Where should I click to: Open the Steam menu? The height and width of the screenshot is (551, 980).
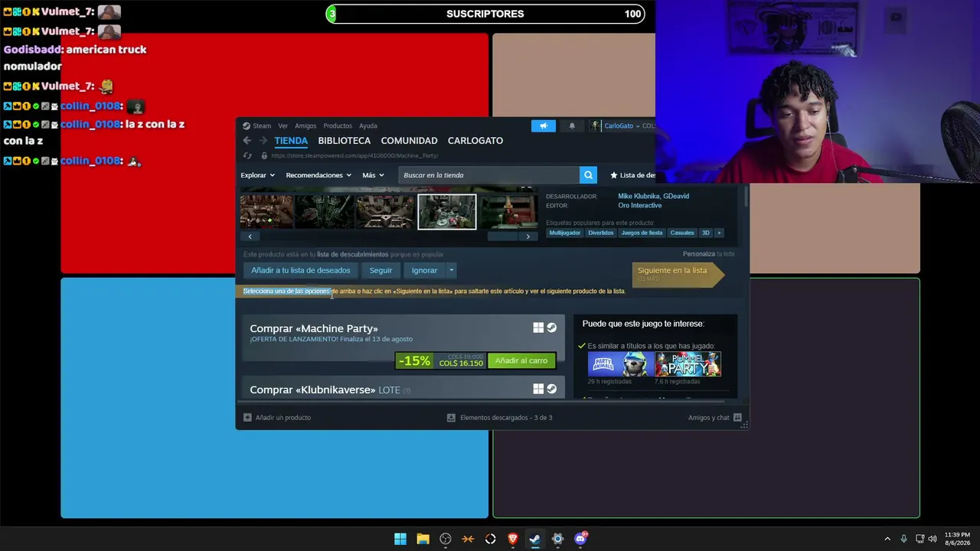click(x=262, y=126)
